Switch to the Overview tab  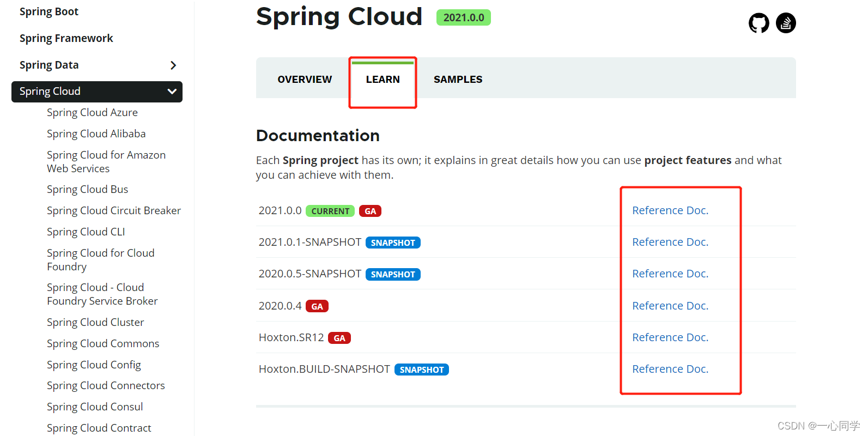pyautogui.click(x=305, y=80)
